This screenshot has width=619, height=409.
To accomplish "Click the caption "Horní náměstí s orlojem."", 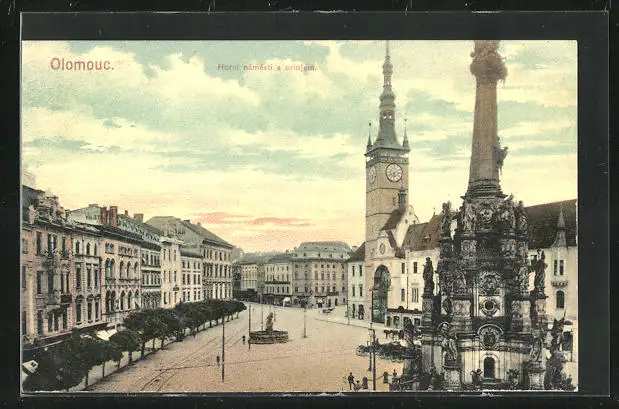I will pos(266,68).
